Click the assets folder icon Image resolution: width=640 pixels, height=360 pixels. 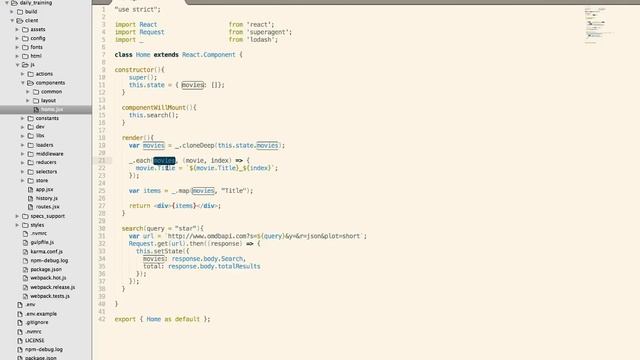(x=25, y=29)
